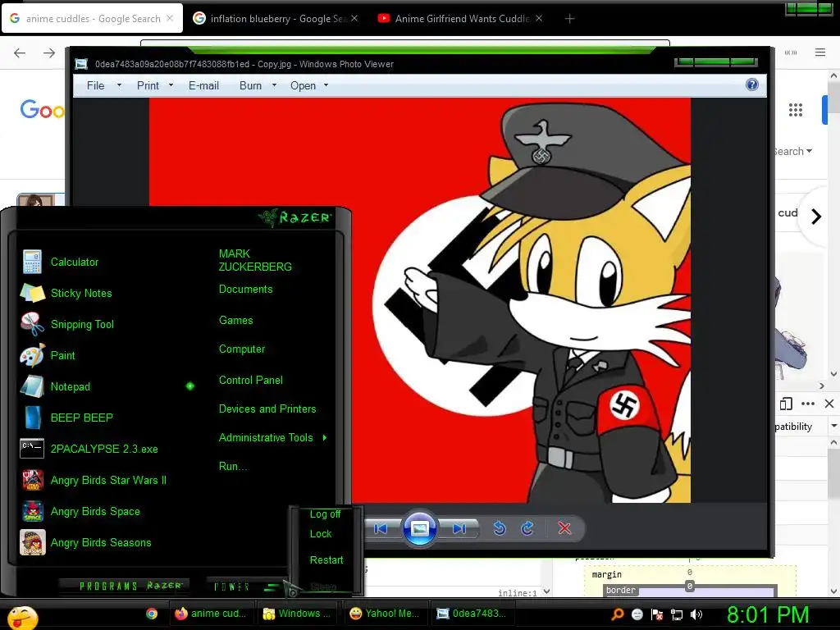The width and height of the screenshot is (840, 630).
Task: Expand Administrative Tools submenu
Action: [x=272, y=438]
